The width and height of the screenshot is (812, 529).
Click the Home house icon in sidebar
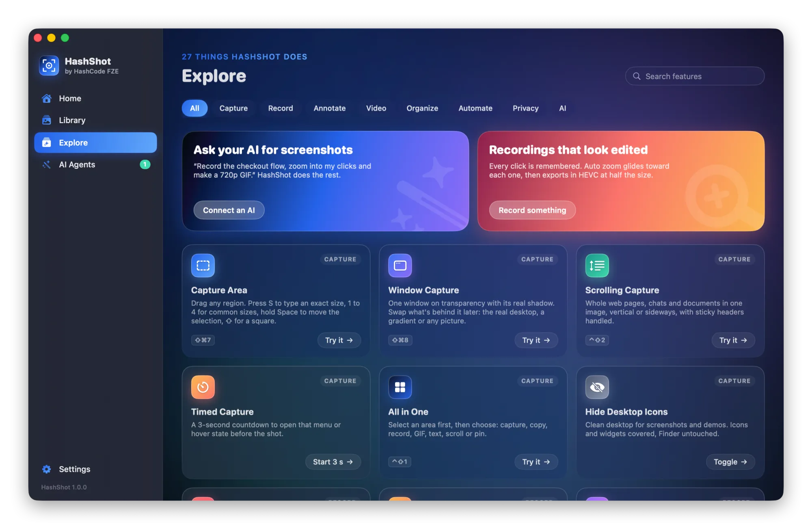[47, 98]
